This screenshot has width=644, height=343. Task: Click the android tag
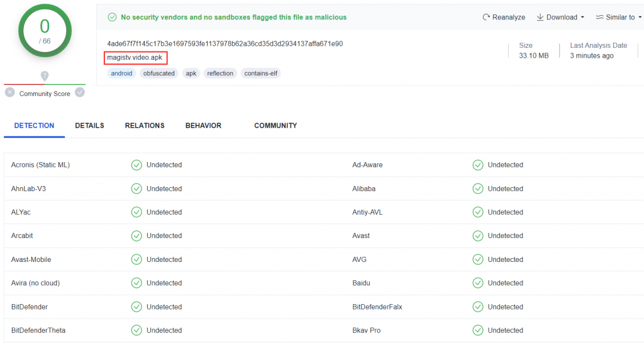(121, 73)
